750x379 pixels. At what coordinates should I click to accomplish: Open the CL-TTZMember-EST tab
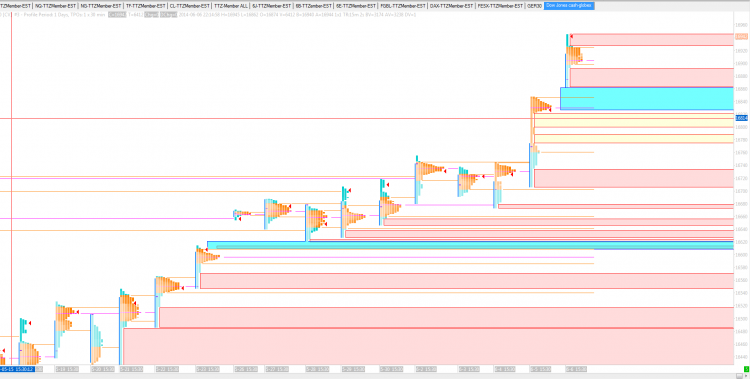coord(189,6)
